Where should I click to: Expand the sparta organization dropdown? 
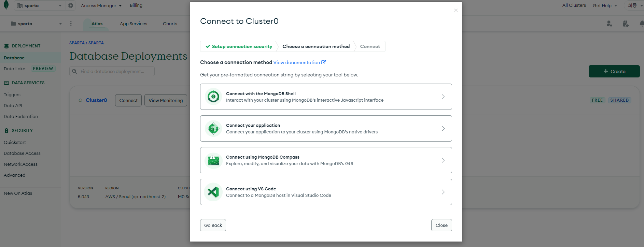[x=40, y=5]
